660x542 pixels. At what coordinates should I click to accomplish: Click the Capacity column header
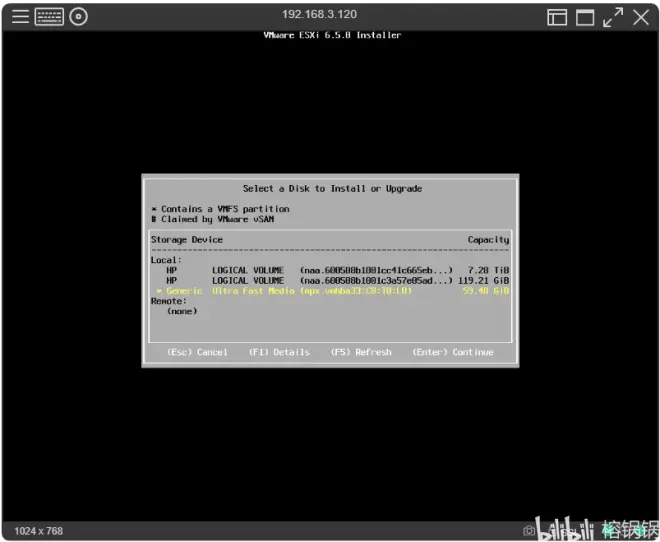488,239
